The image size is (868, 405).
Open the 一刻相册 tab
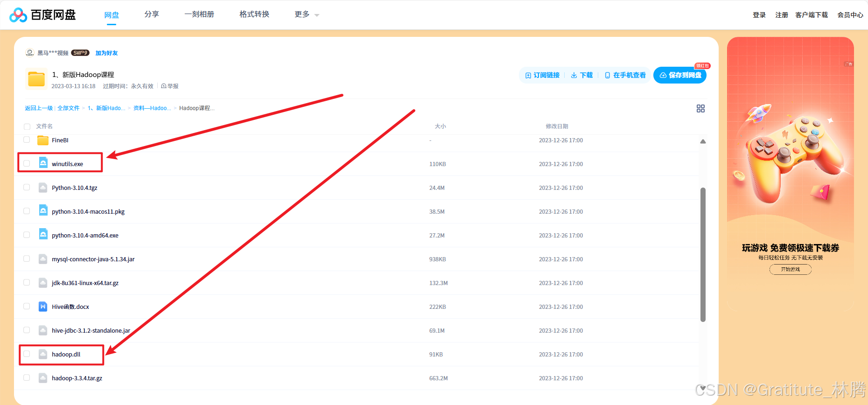pos(199,14)
